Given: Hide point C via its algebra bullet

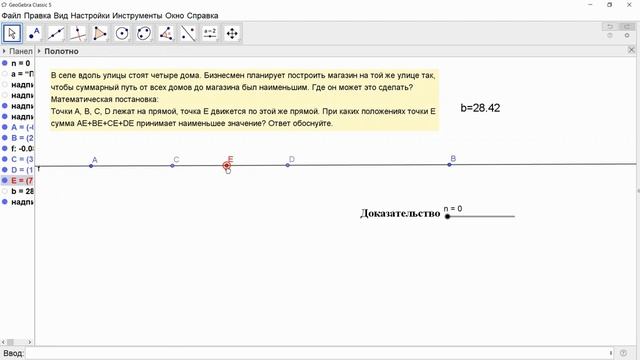Looking at the screenshot, I should tap(5, 159).
